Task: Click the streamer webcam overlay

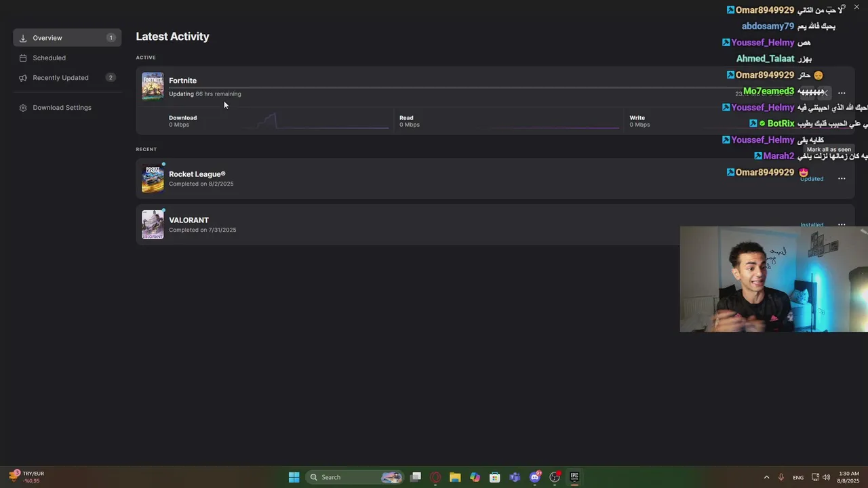Action: tap(774, 279)
